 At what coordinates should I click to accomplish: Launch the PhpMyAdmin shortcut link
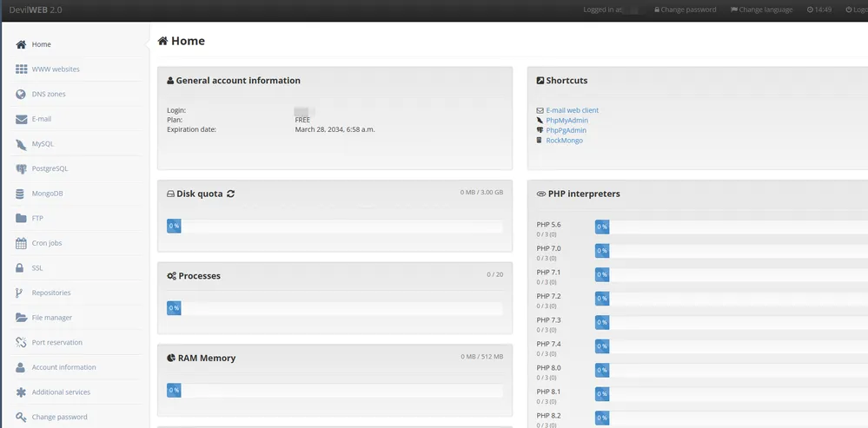click(x=567, y=121)
